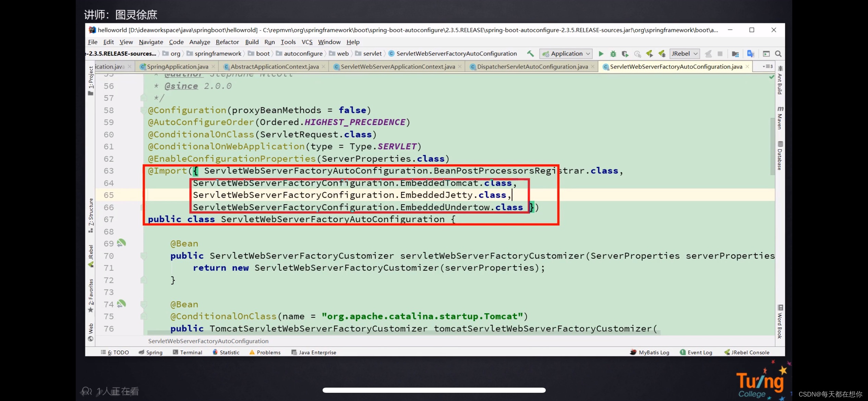Click the autoconfigure breadcrumb folder
The image size is (868, 401).
[x=299, y=53]
